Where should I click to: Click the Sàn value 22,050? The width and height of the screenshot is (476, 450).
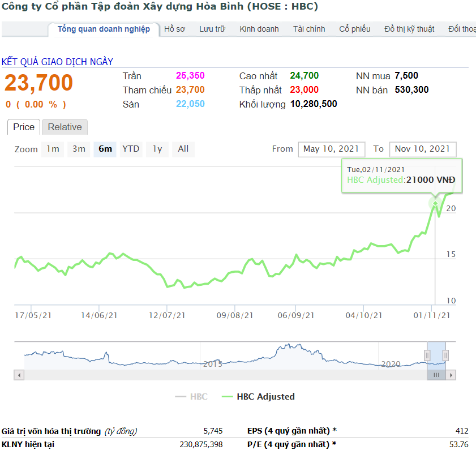[x=190, y=104]
